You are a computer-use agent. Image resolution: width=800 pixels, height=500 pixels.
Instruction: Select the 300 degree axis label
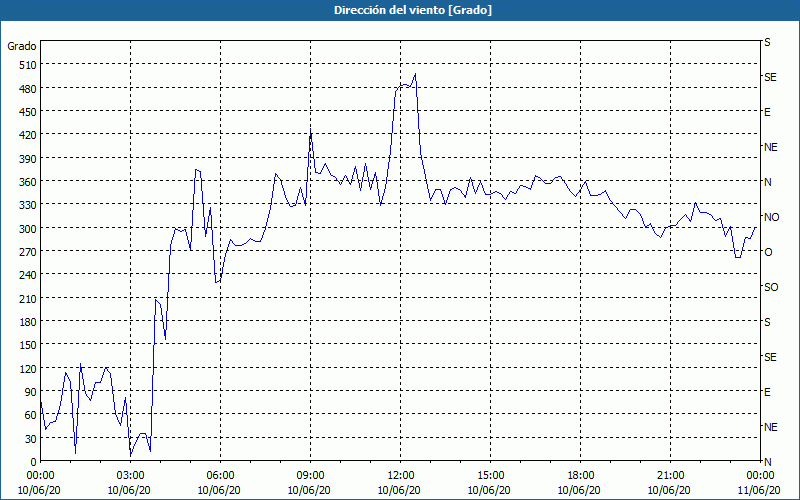[28, 229]
